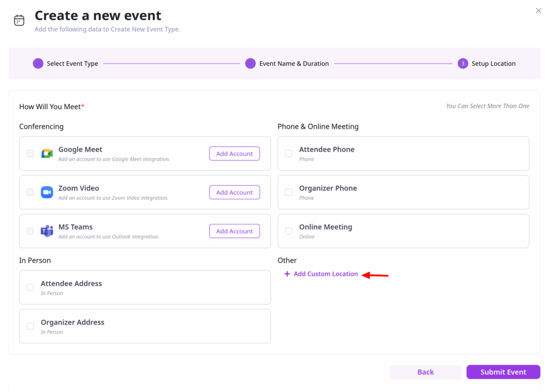Submit the event

(x=503, y=372)
